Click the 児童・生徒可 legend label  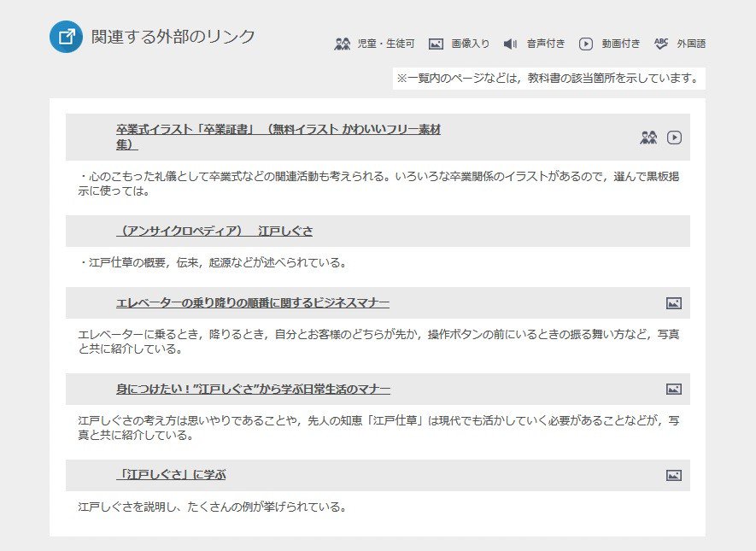point(386,44)
